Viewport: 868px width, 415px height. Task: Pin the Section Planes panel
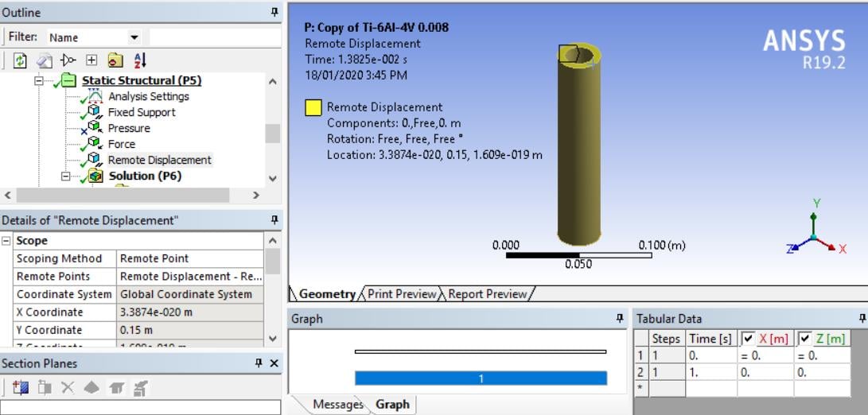tap(258, 363)
